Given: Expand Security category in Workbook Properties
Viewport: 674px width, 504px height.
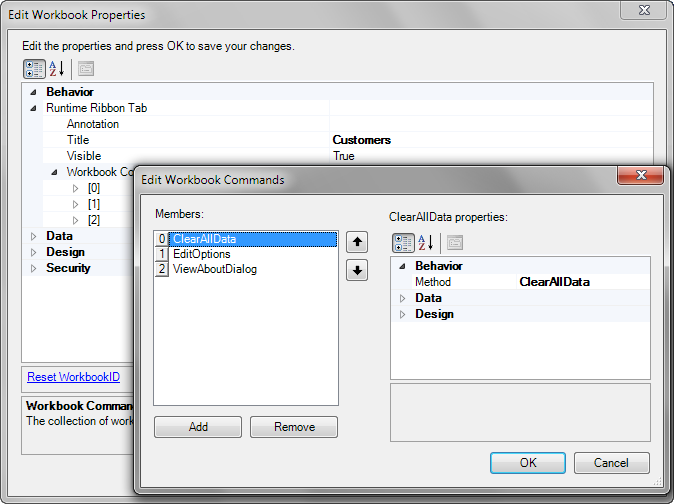Looking at the screenshot, I should click(x=34, y=269).
